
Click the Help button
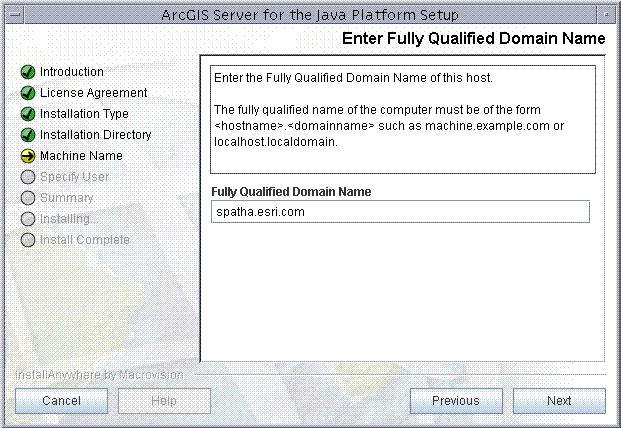(164, 401)
